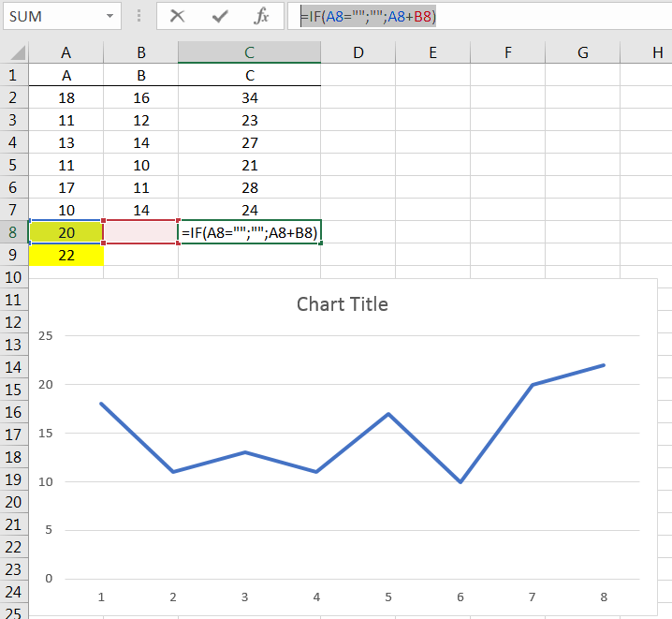
Task: Select column A header
Action: [66, 52]
